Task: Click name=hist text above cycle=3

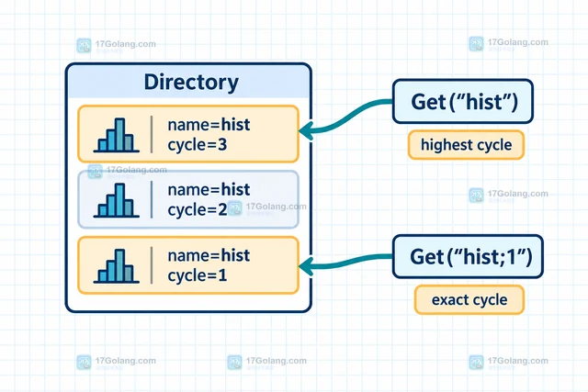Action: pyautogui.click(x=209, y=125)
